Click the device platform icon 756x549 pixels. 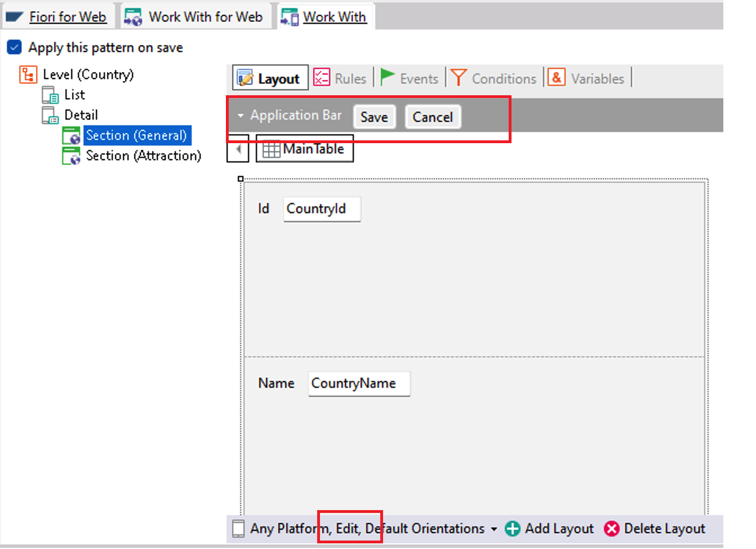(238, 529)
